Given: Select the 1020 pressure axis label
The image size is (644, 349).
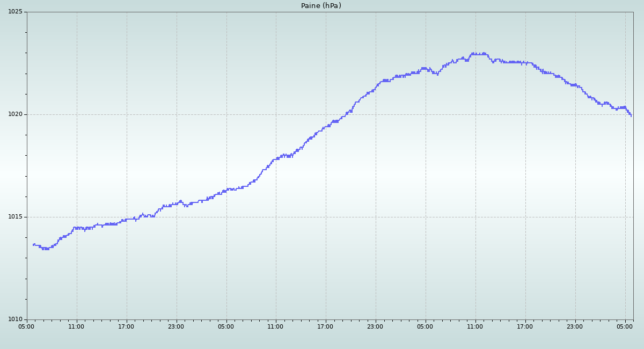Looking at the screenshot, I should pos(15,114).
